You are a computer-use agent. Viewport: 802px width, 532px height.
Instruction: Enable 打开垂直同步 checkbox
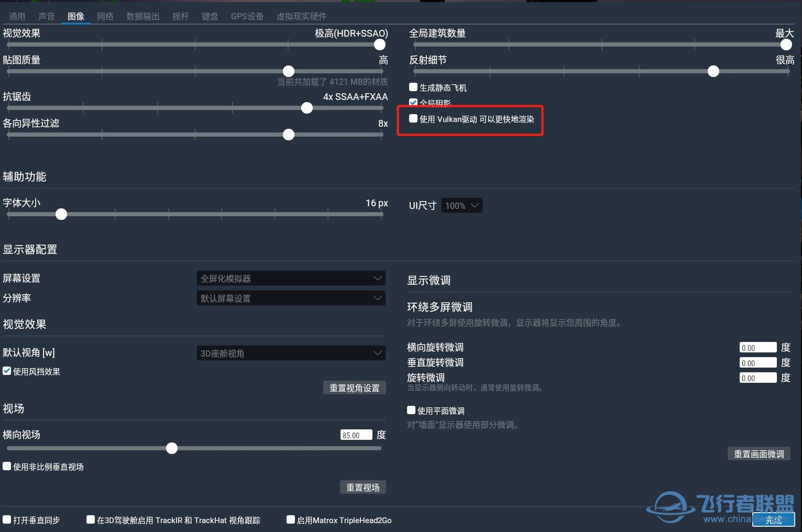click(7, 519)
